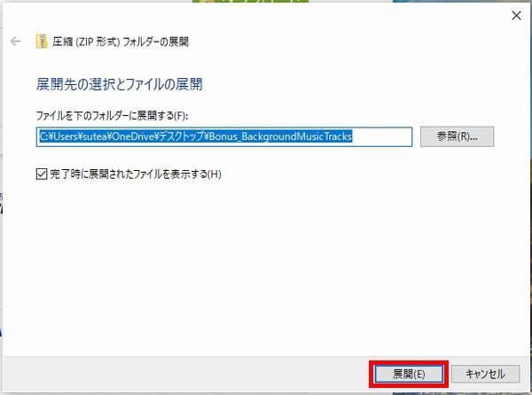Click the 展開先の選択とファイルの展開 heading
The image size is (532, 395).
[x=120, y=84]
